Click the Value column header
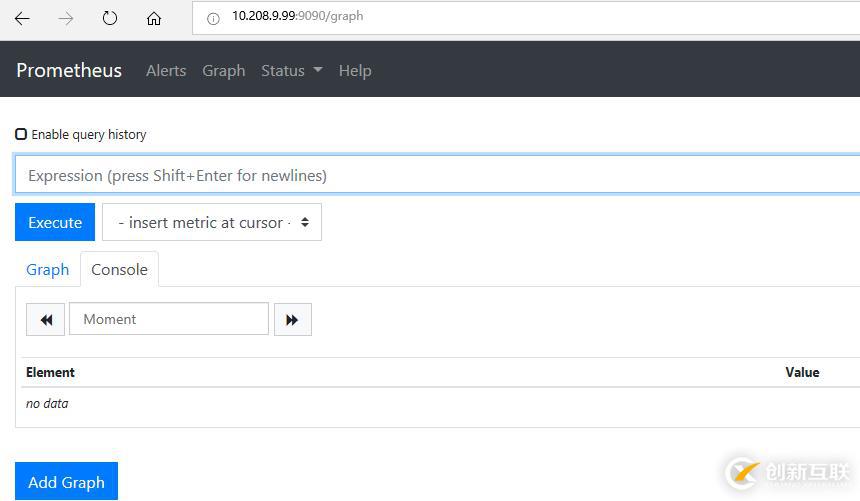This screenshot has width=860, height=501. [802, 372]
